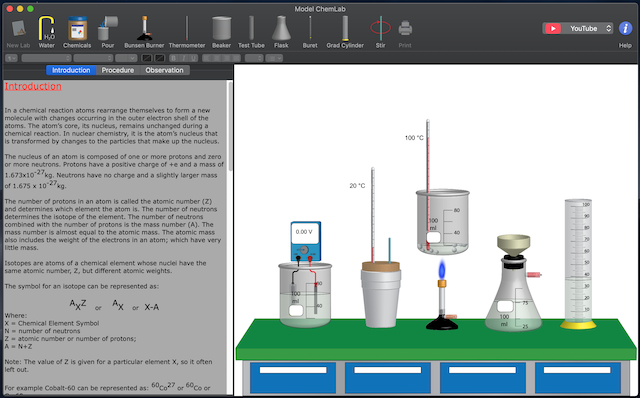Click the funnel on the flask

pos(513,244)
